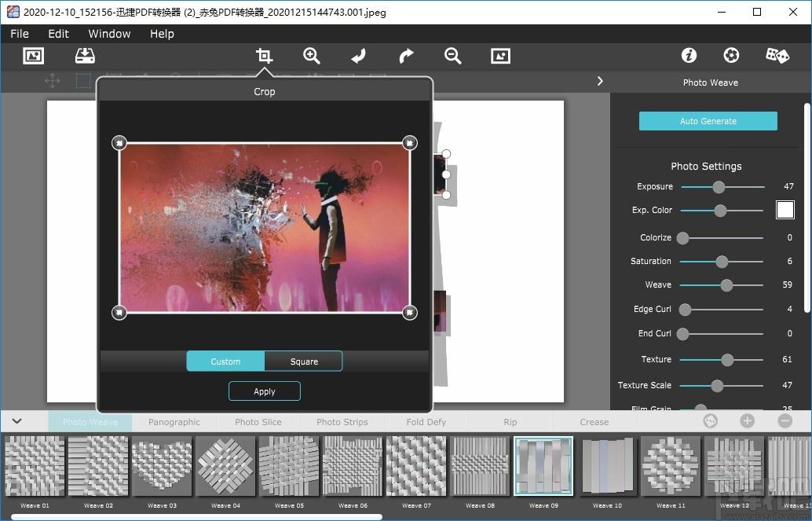Select the Weave 07 preset thumbnail
The width and height of the screenshot is (812, 521).
tap(416, 466)
